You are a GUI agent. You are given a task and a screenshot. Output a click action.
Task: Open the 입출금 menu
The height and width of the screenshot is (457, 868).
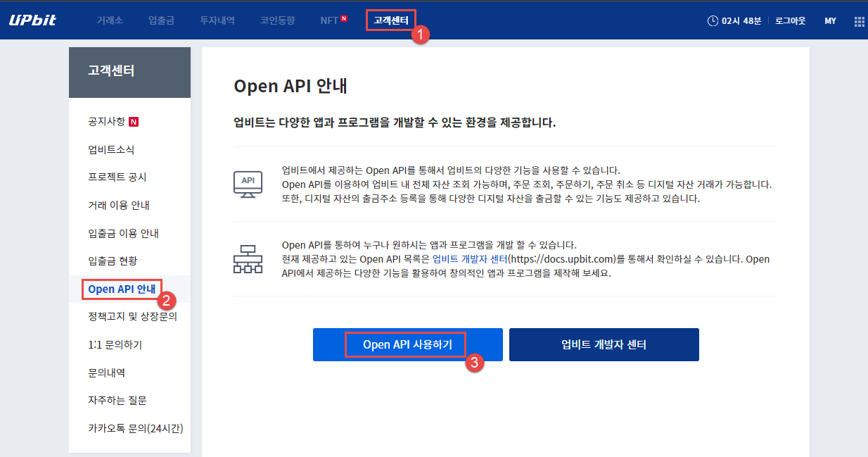(161, 20)
